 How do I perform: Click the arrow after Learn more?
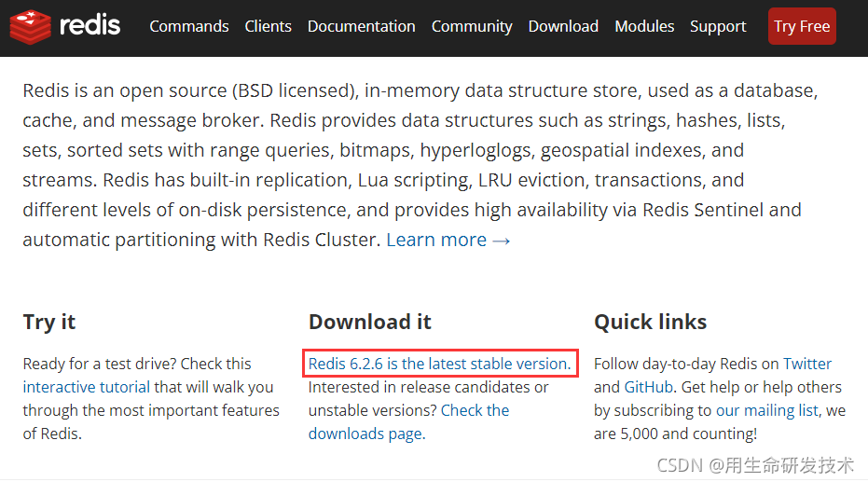tap(501, 241)
